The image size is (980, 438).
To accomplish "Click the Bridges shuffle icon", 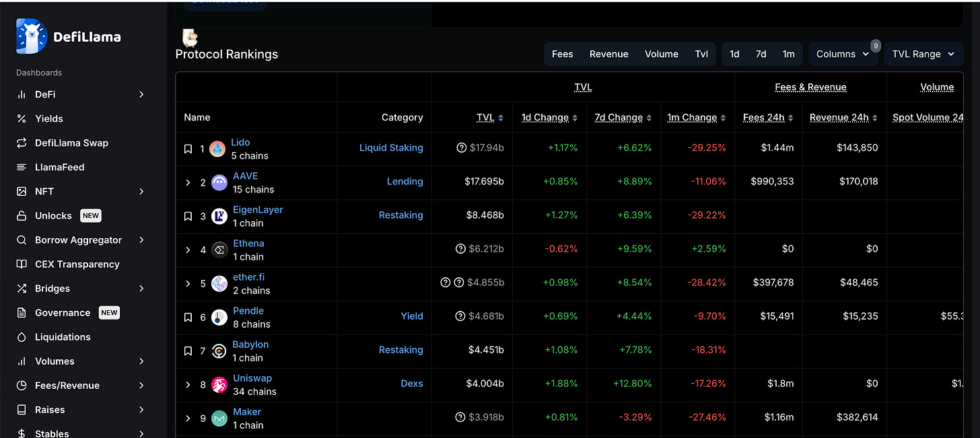I will point(22,289).
